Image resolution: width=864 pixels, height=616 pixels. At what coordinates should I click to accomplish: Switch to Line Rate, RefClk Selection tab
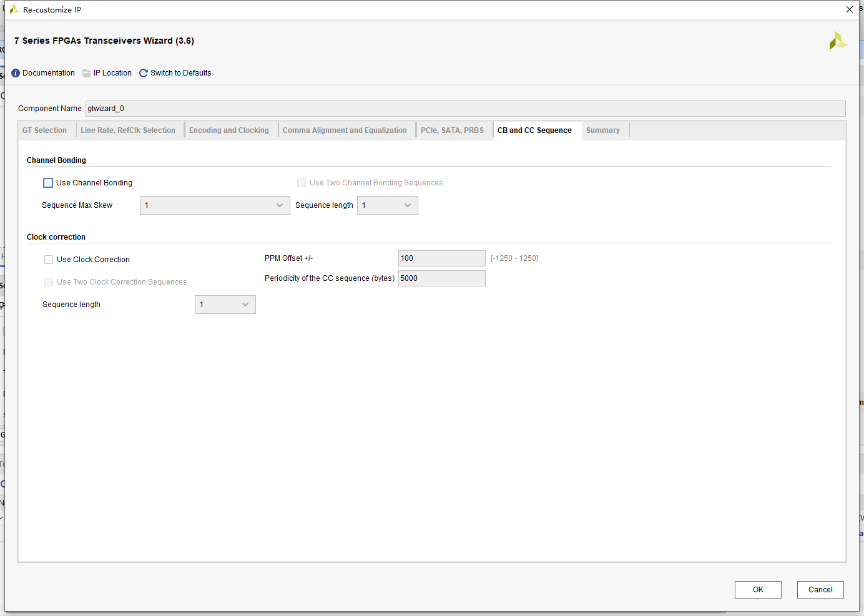pos(128,130)
